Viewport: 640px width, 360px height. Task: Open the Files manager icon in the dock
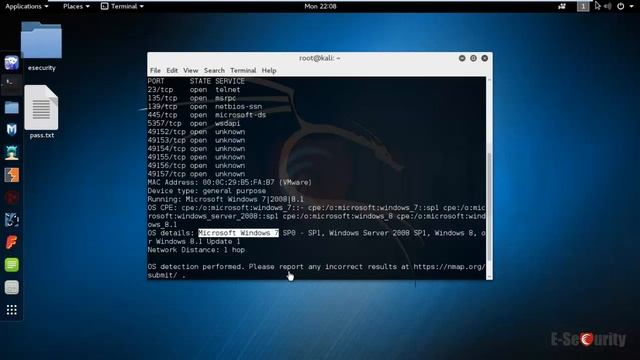[x=11, y=107]
